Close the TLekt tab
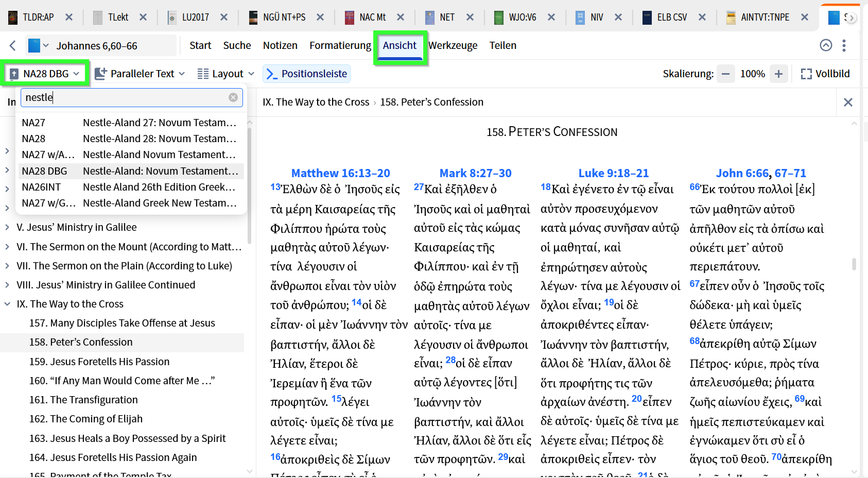The height and width of the screenshot is (478, 868). coord(143,17)
